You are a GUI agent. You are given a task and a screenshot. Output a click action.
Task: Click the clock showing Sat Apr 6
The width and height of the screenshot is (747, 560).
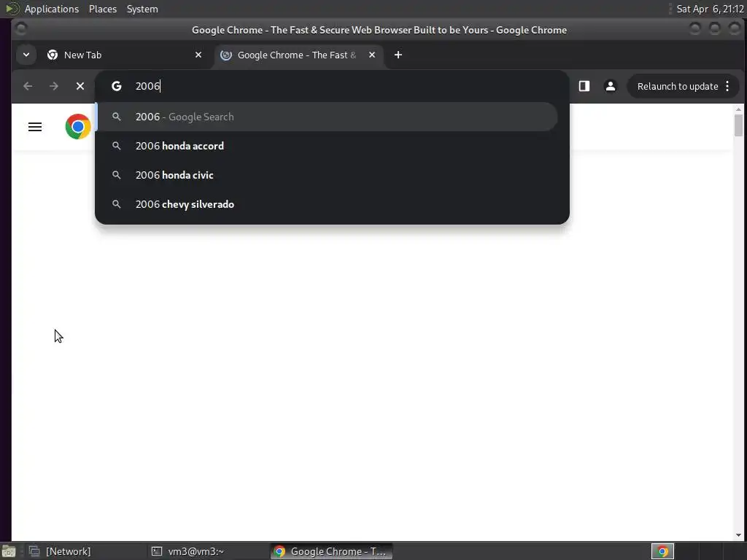[x=710, y=9]
